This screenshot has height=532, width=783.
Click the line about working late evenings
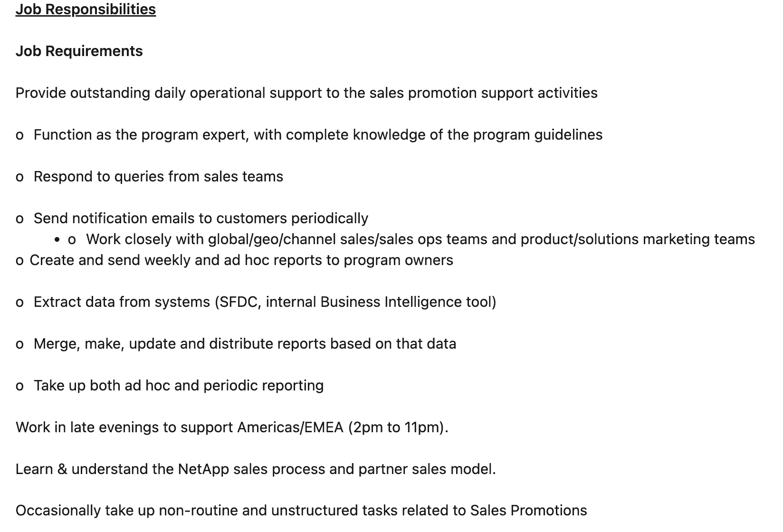pyautogui.click(x=232, y=427)
